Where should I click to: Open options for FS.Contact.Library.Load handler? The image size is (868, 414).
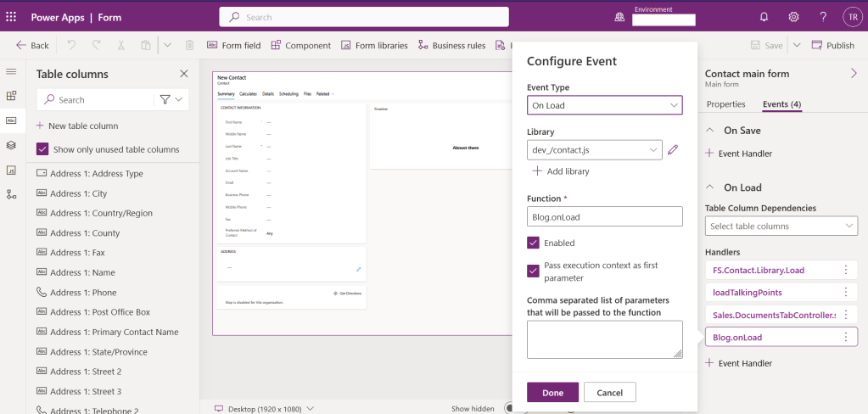845,270
